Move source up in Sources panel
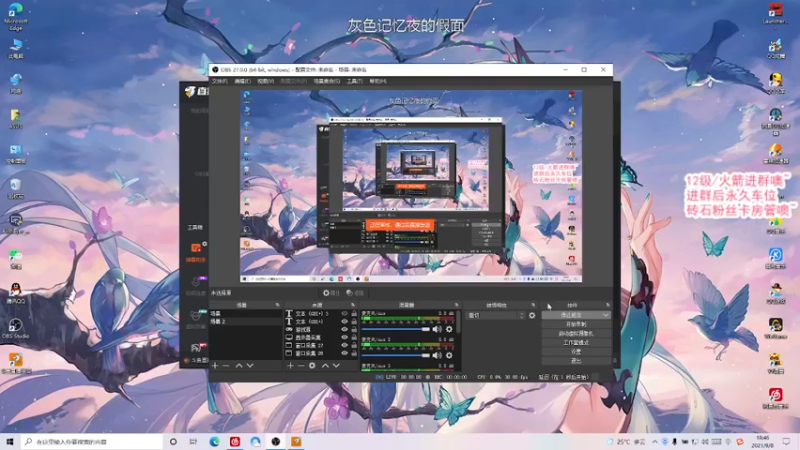Screen dimensions: 800x450 (x=325, y=366)
